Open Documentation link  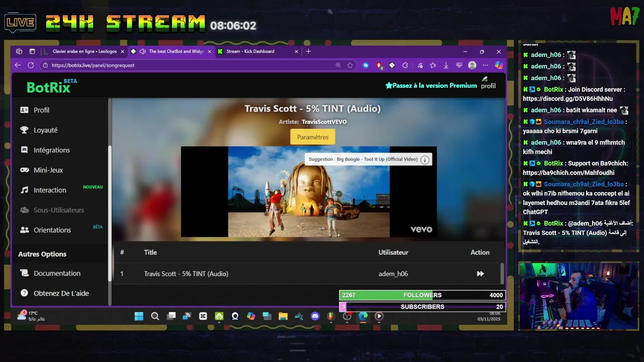[57, 274]
